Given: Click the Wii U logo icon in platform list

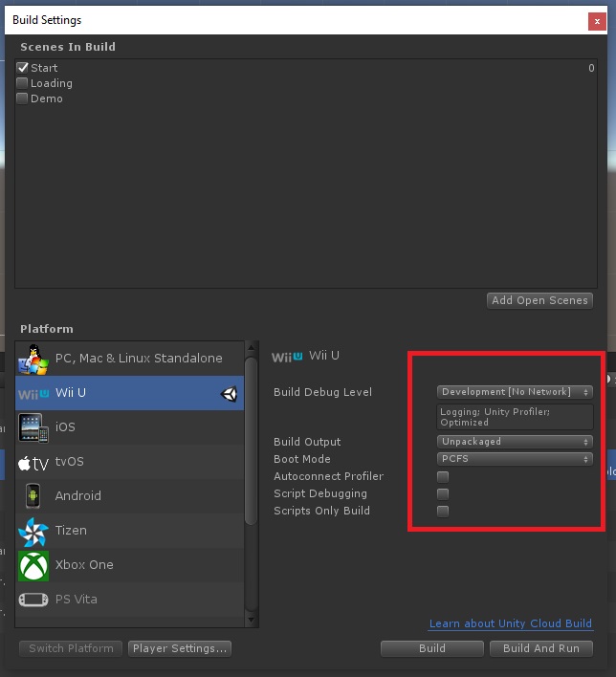Looking at the screenshot, I should pos(33,394).
